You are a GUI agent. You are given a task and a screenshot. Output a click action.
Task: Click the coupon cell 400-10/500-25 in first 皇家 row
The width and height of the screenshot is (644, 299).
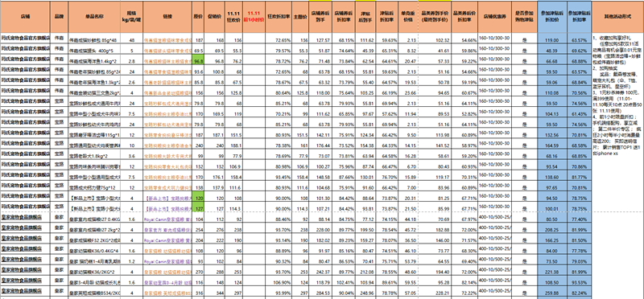click(x=495, y=219)
